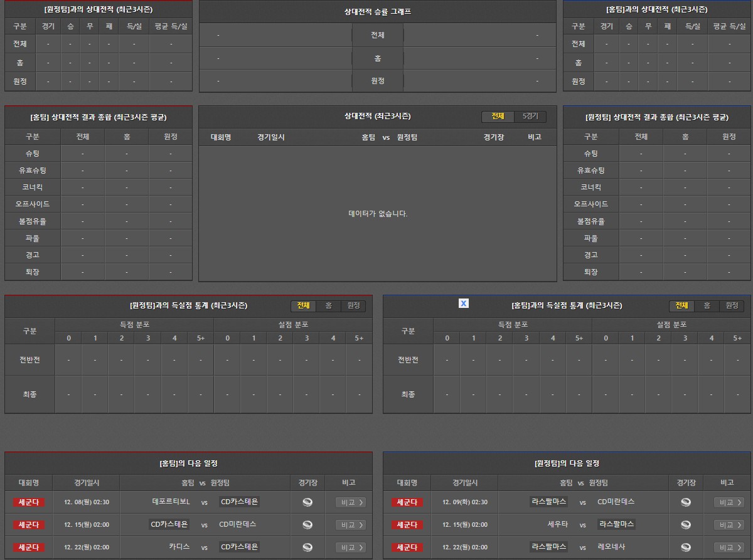Click stadium icon for 데포르티보L vs CD카스테온
Screen dimensions: 753x560
307,502
